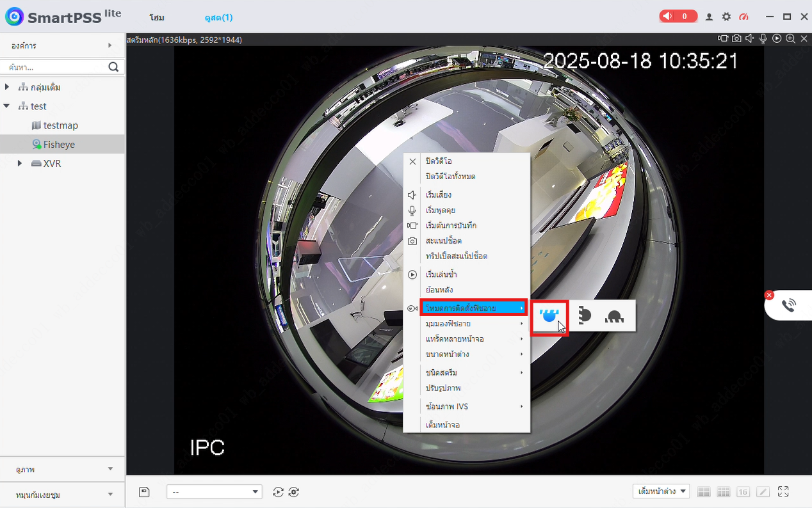Open the เต็มหน้าต่าง window scale dropdown
This screenshot has height=508, width=812.
click(661, 491)
